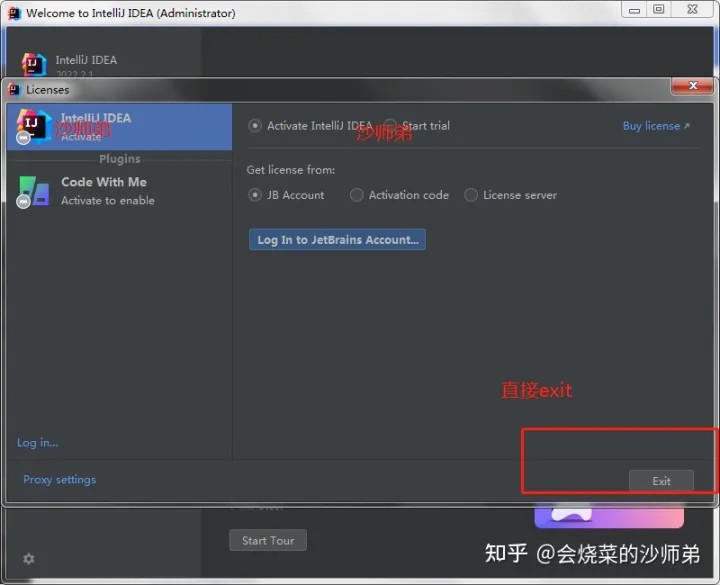Click the Welcome window title bar icon
The height and width of the screenshot is (585, 720).
coord(13,13)
